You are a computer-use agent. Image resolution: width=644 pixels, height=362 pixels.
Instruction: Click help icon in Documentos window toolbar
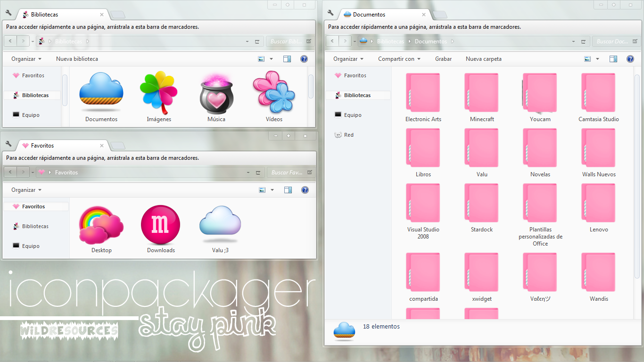click(630, 59)
